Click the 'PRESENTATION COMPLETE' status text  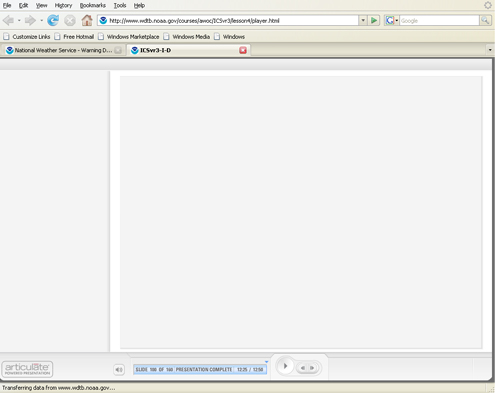coord(204,369)
